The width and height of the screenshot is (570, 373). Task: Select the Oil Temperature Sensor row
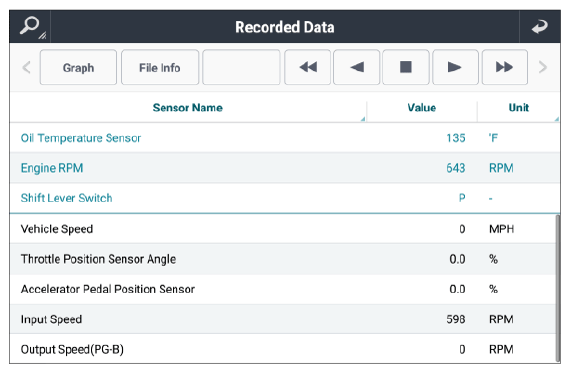[285, 138]
